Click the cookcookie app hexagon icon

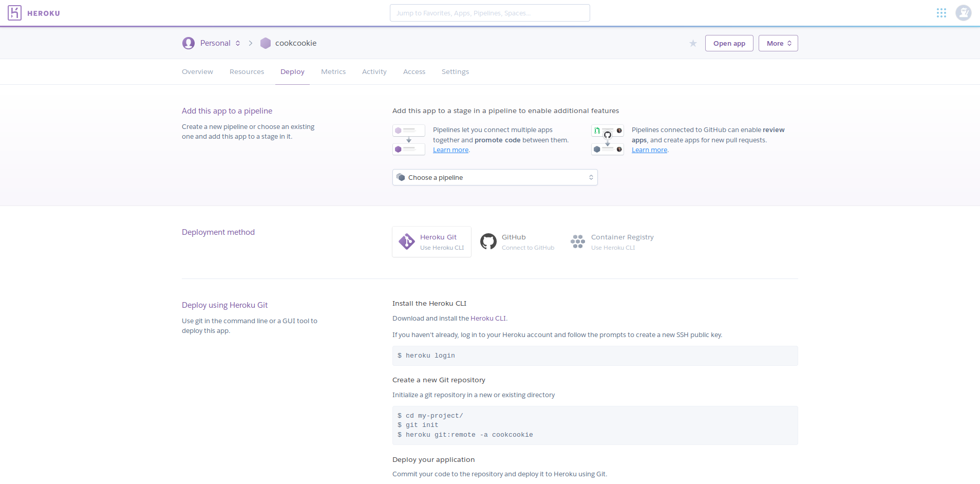266,43
